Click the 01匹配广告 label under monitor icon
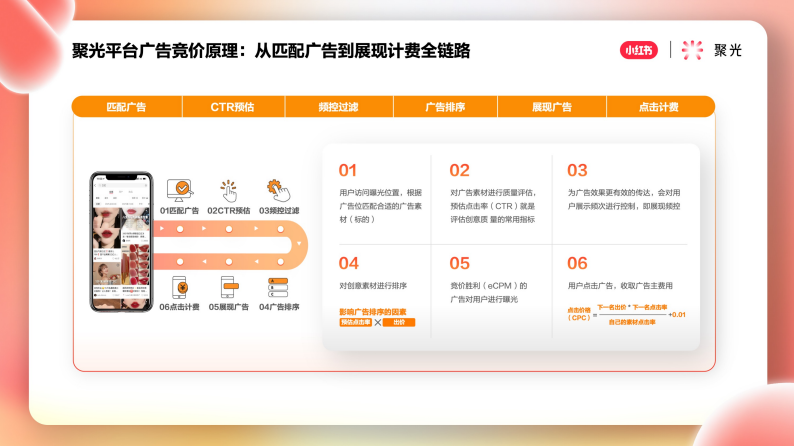 [180, 211]
